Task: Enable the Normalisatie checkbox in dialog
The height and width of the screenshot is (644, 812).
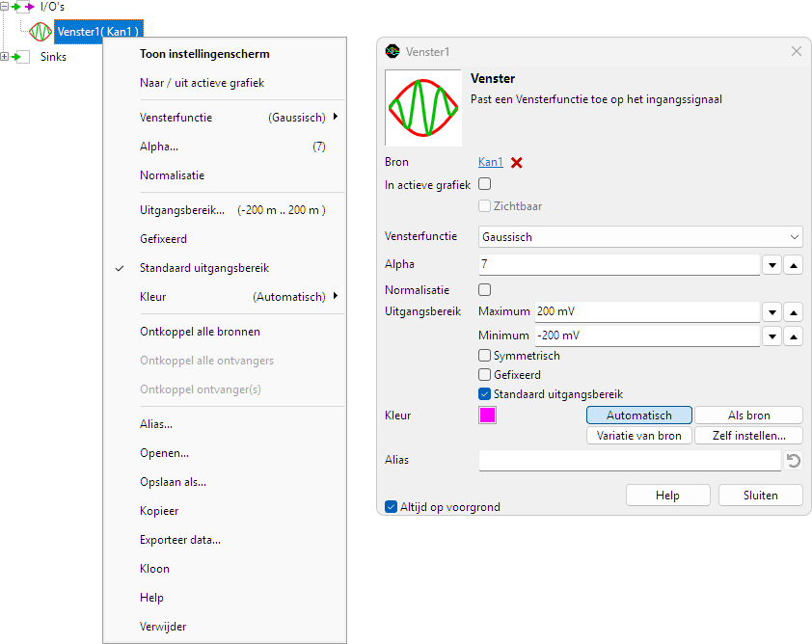Action: (485, 289)
